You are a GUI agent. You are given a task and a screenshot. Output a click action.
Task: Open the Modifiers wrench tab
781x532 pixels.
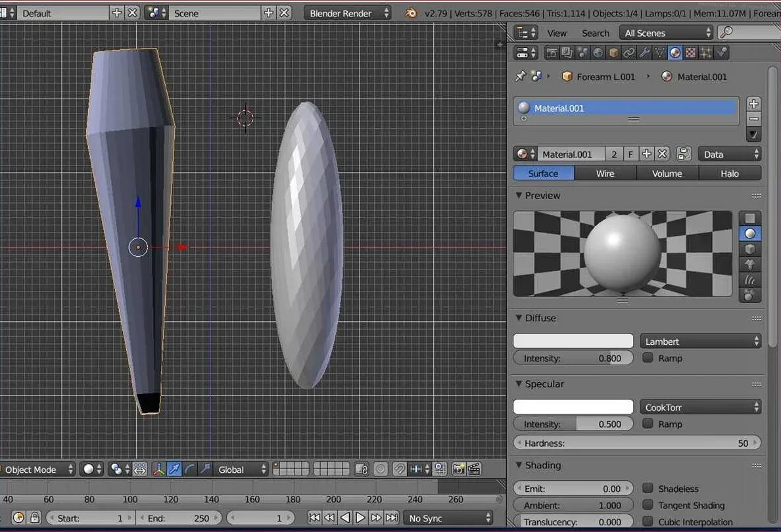644,53
